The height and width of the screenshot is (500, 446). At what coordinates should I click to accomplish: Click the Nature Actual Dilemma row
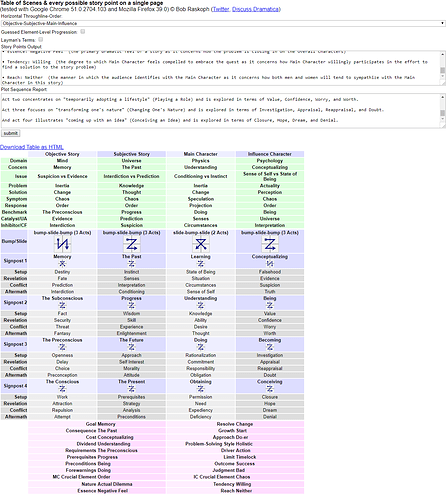click(x=97, y=484)
